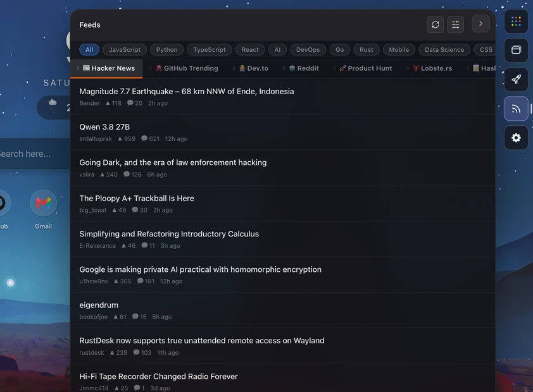Viewport: 533px width, 392px height.
Task: Click drag handle beside Hacker News tab
Action: click(x=78, y=68)
